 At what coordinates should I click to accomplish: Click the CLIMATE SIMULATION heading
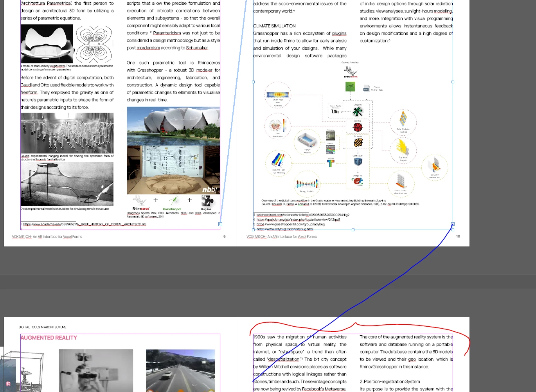tap(274, 26)
